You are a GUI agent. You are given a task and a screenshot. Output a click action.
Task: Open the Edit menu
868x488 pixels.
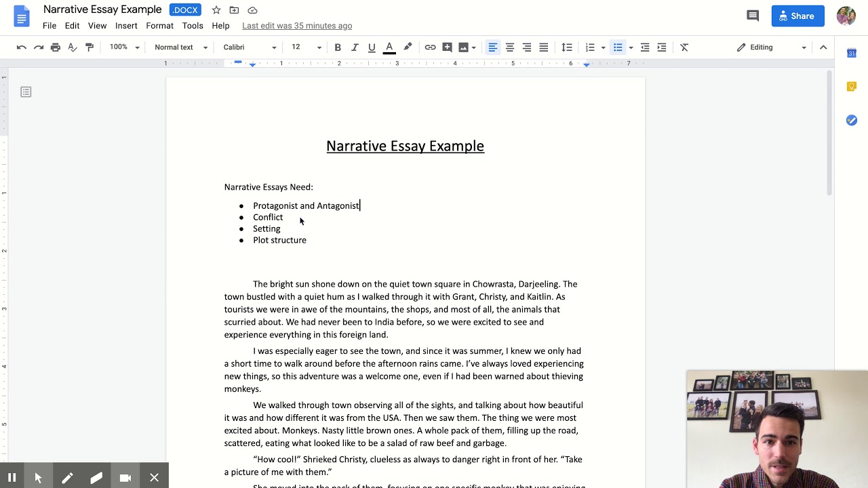click(x=72, y=26)
